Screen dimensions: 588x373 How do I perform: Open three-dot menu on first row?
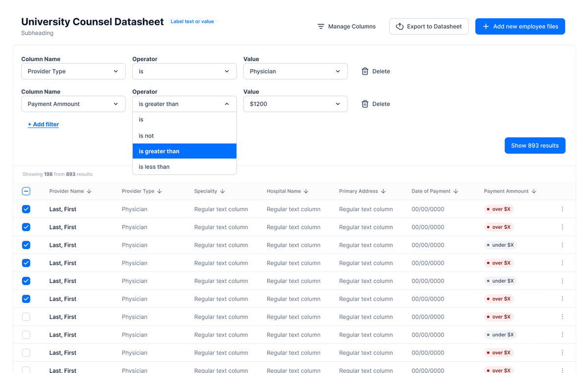click(x=562, y=209)
